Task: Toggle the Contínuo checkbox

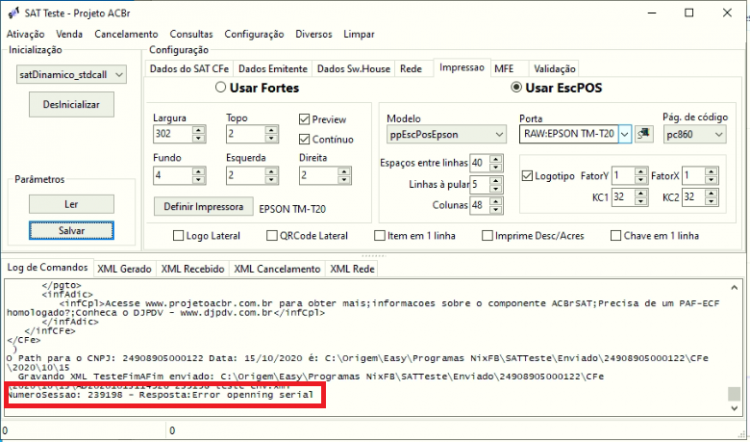Action: tap(304, 139)
